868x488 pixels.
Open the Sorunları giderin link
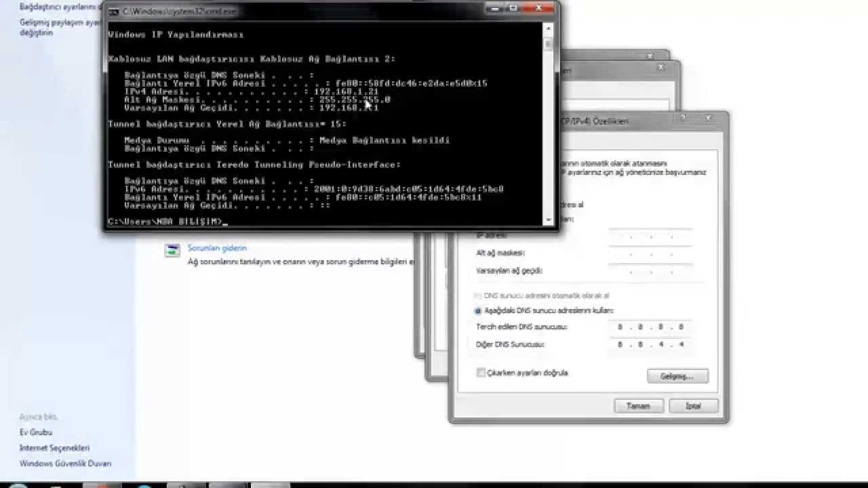(x=217, y=248)
